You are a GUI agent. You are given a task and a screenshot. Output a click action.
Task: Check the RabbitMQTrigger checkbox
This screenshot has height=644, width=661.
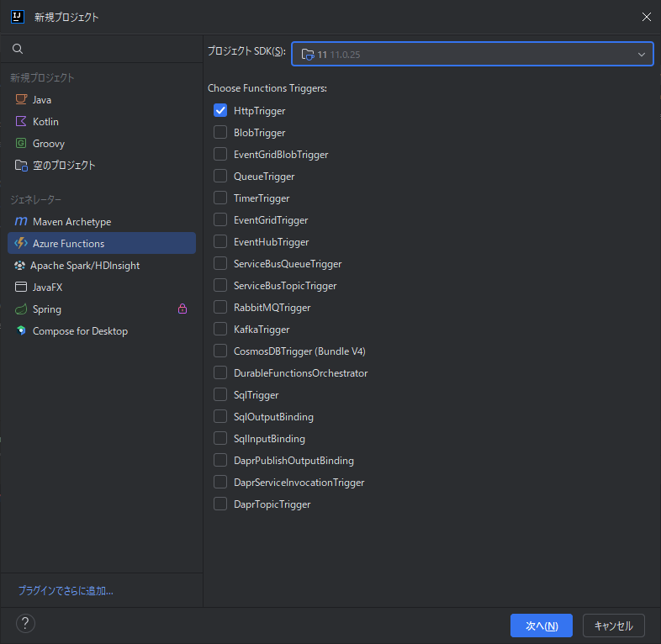pos(220,307)
